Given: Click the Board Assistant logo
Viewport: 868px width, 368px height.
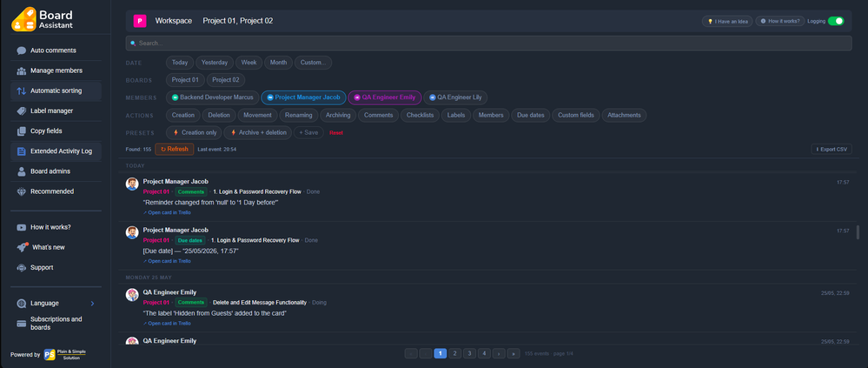Looking at the screenshot, I should (x=42, y=19).
